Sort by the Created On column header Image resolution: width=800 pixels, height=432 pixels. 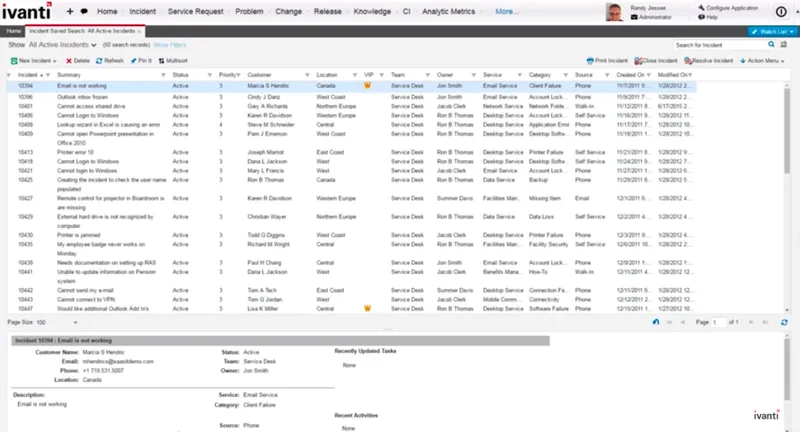(x=630, y=75)
